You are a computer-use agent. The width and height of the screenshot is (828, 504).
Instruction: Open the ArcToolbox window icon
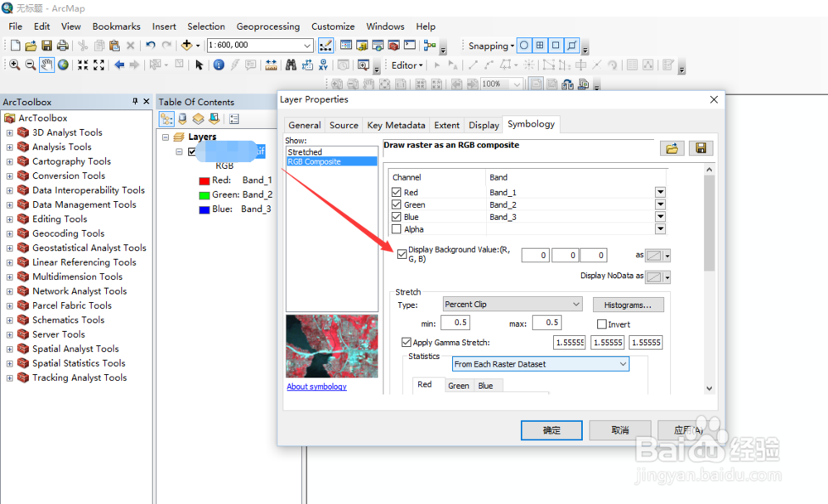393,46
